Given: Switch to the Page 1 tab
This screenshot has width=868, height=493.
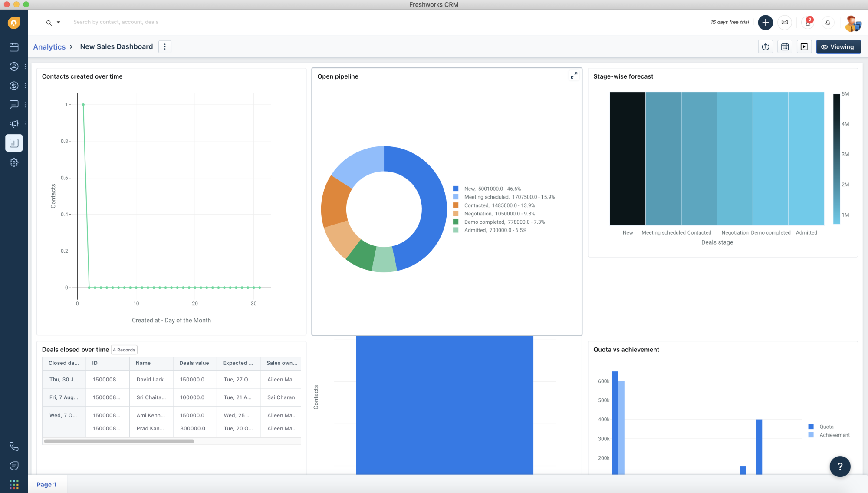Looking at the screenshot, I should coord(47,484).
